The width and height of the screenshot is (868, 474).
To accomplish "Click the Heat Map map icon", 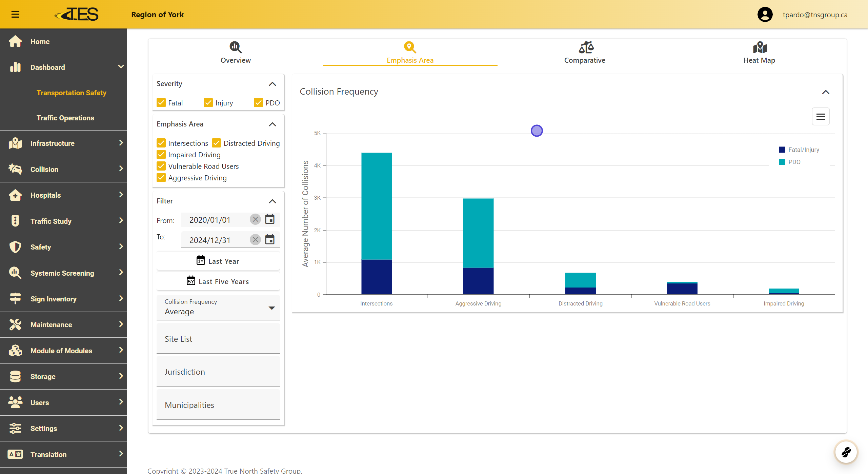I will coord(760,47).
